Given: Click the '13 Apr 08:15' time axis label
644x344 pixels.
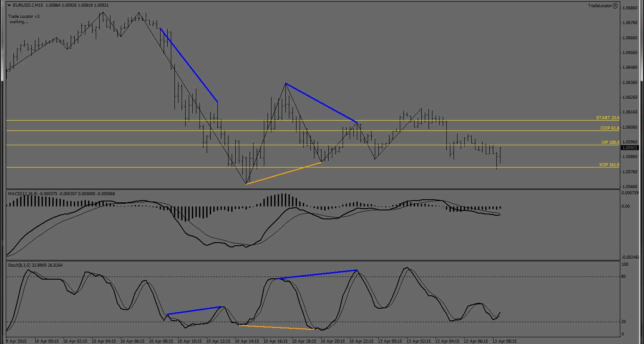Looking at the screenshot, I should point(504,341).
